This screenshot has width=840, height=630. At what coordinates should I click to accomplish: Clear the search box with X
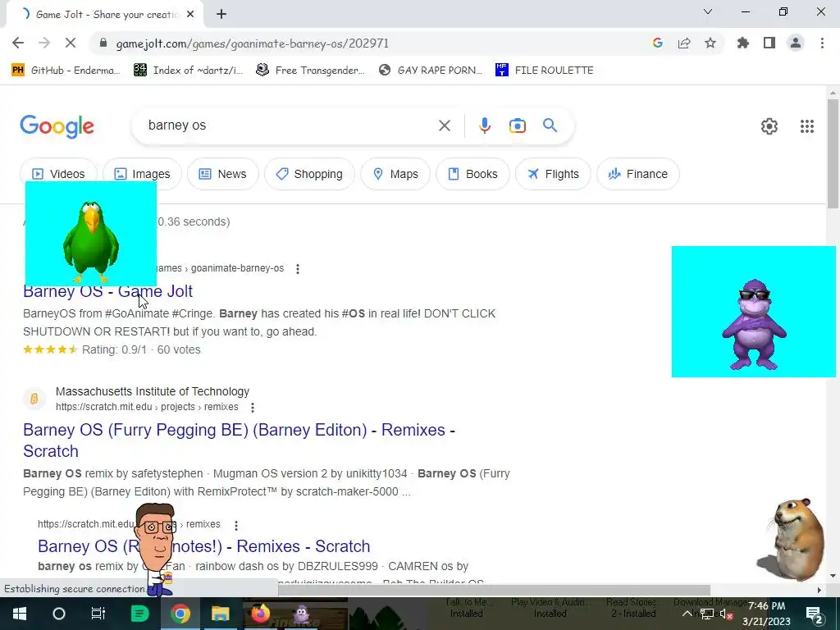click(x=444, y=126)
